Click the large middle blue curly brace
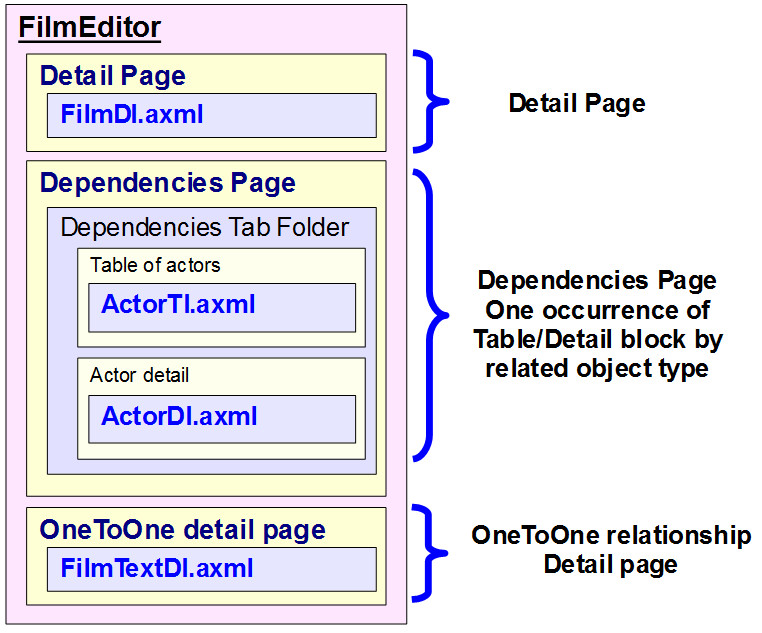 (432, 312)
